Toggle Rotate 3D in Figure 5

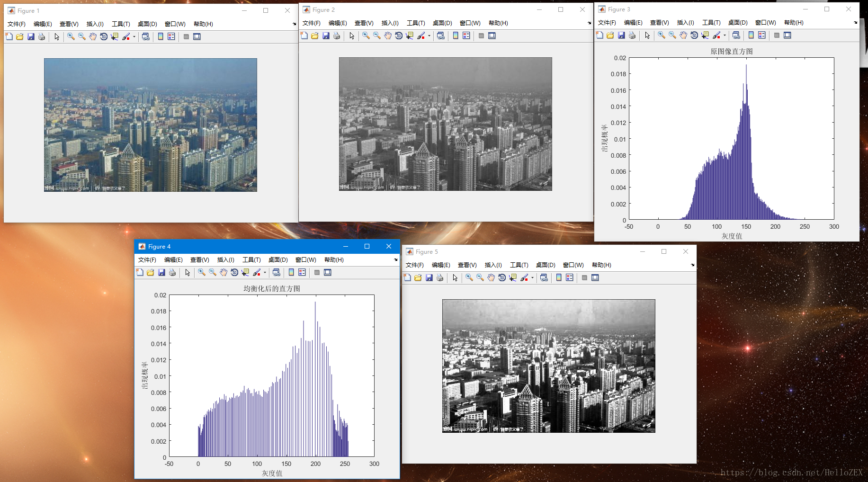coord(502,277)
